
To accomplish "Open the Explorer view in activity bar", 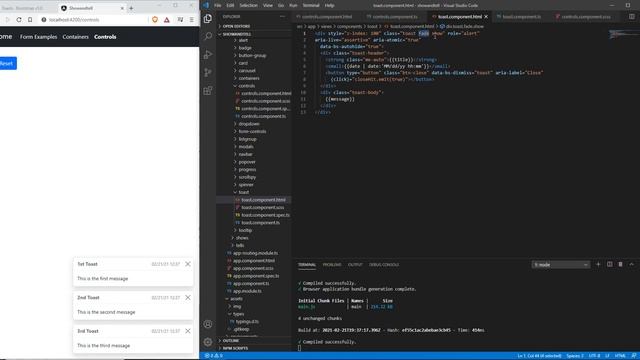I will (208, 18).
